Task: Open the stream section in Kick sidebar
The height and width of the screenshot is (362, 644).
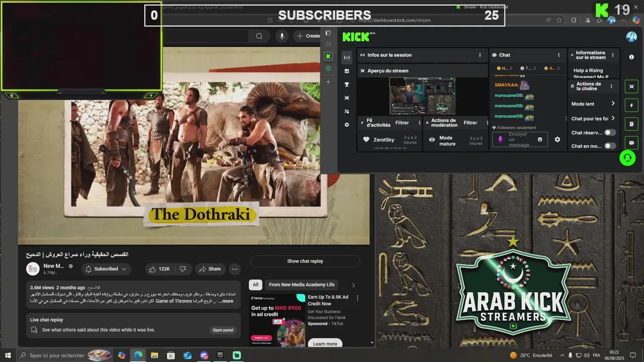Action: click(x=347, y=57)
